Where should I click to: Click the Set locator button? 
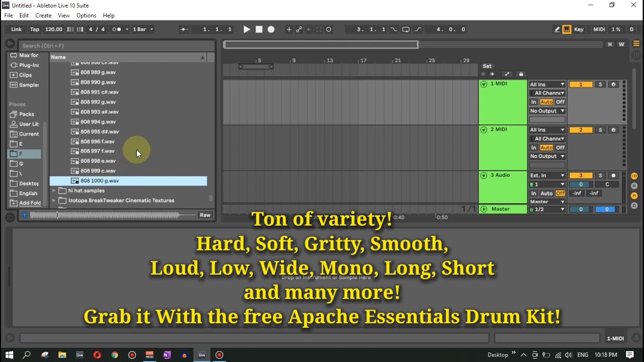pyautogui.click(x=487, y=66)
